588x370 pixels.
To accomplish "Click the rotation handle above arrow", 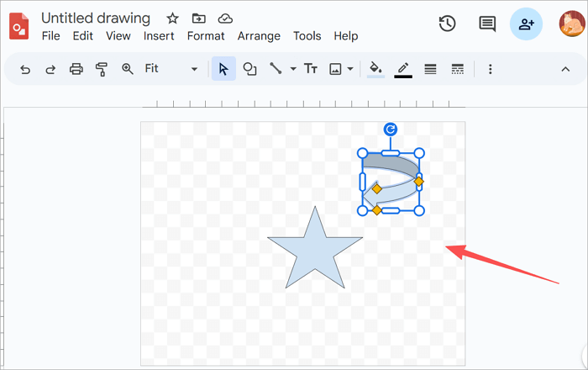I will (391, 129).
